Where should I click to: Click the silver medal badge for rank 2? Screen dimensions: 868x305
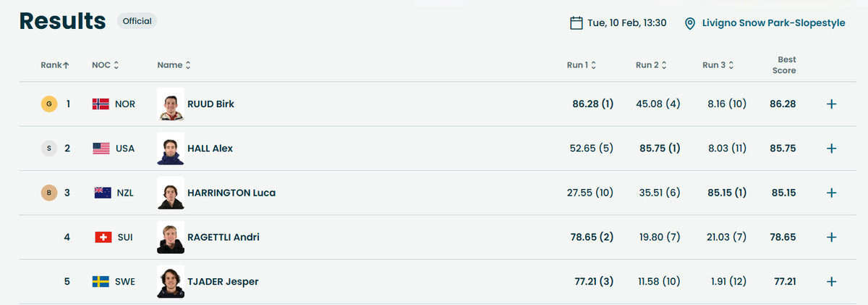[x=48, y=149]
